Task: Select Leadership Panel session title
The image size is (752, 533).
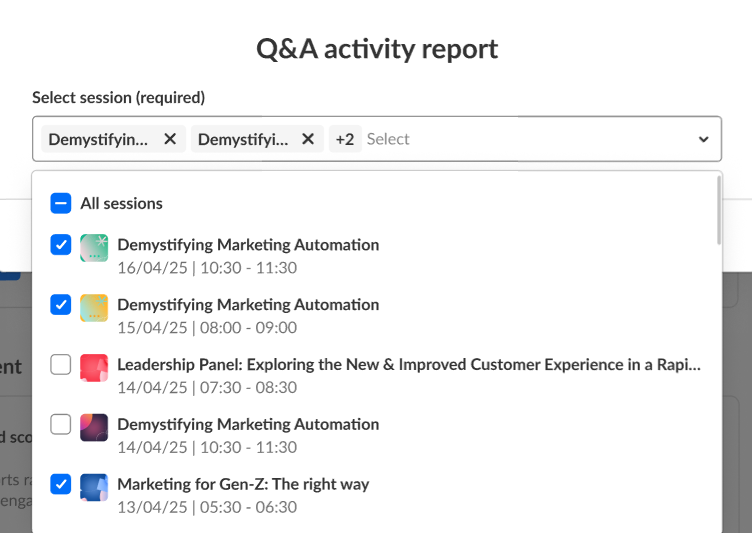Action: point(409,365)
